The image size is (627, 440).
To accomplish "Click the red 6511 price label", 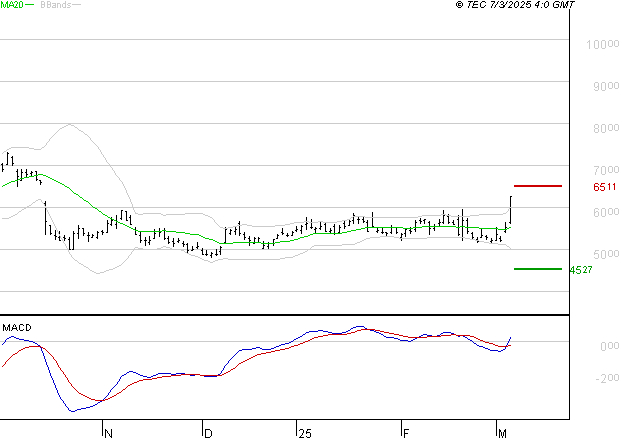I will point(603,187).
